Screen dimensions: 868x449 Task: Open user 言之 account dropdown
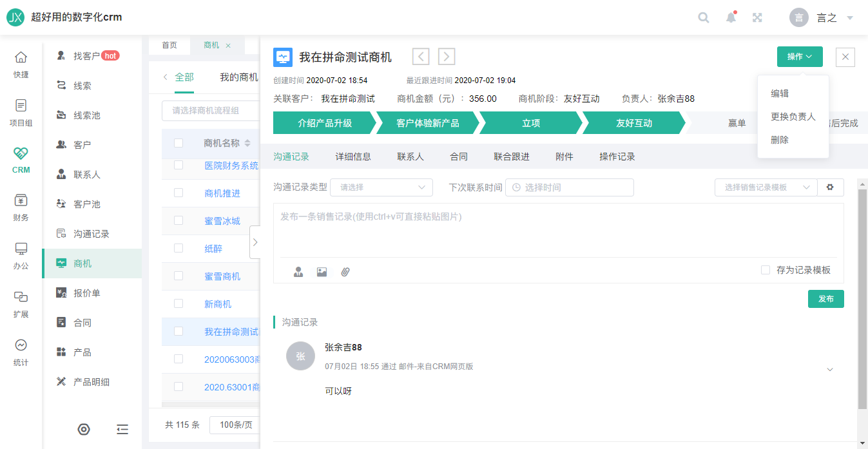(822, 17)
